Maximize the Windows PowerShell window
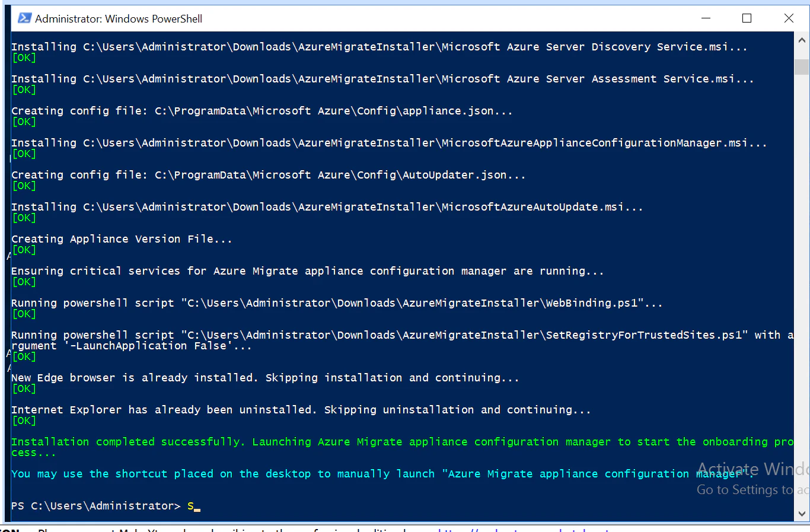Screen dimensions: 810x532 tap(747, 18)
